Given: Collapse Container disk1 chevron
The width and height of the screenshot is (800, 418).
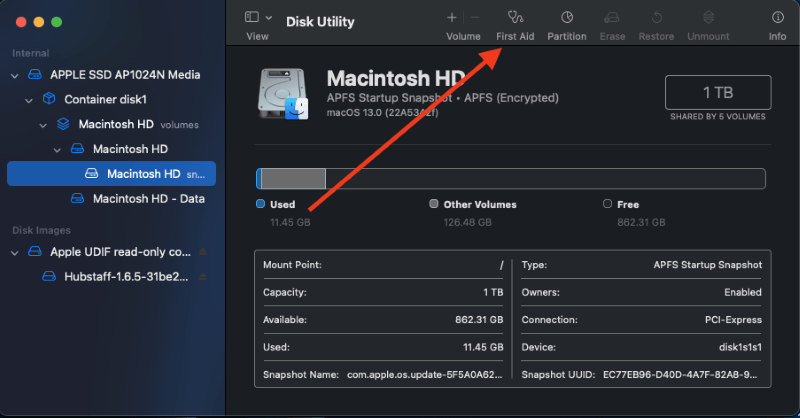Looking at the screenshot, I should (29, 101).
